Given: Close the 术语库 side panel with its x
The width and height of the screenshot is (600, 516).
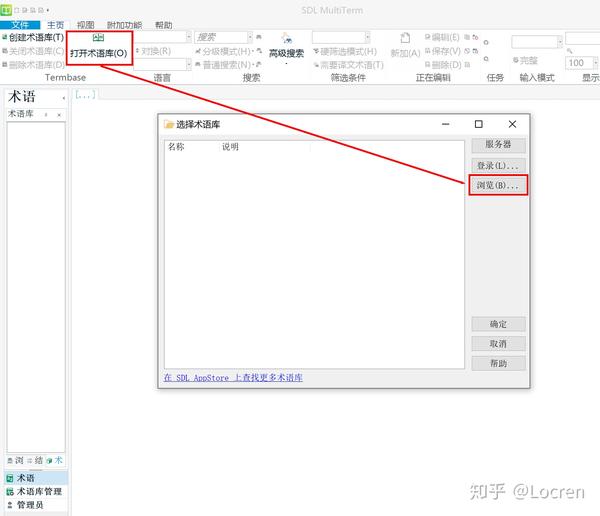Looking at the screenshot, I should pos(59,114).
